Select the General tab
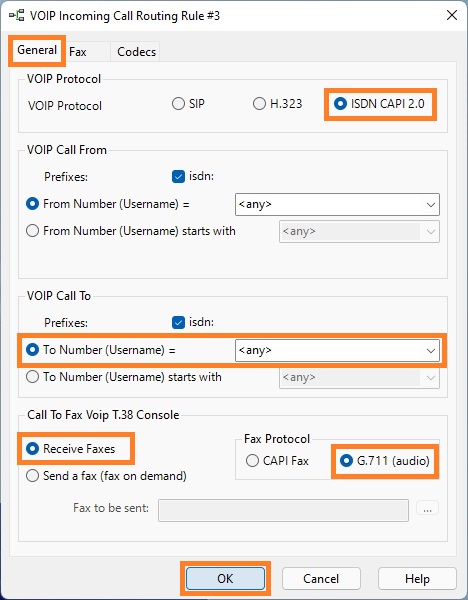The width and height of the screenshot is (468, 600). (37, 50)
